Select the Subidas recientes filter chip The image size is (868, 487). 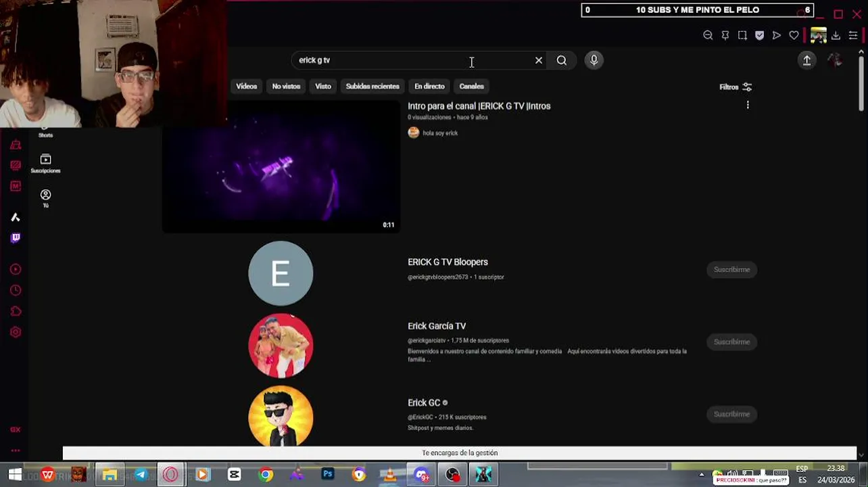pos(372,87)
